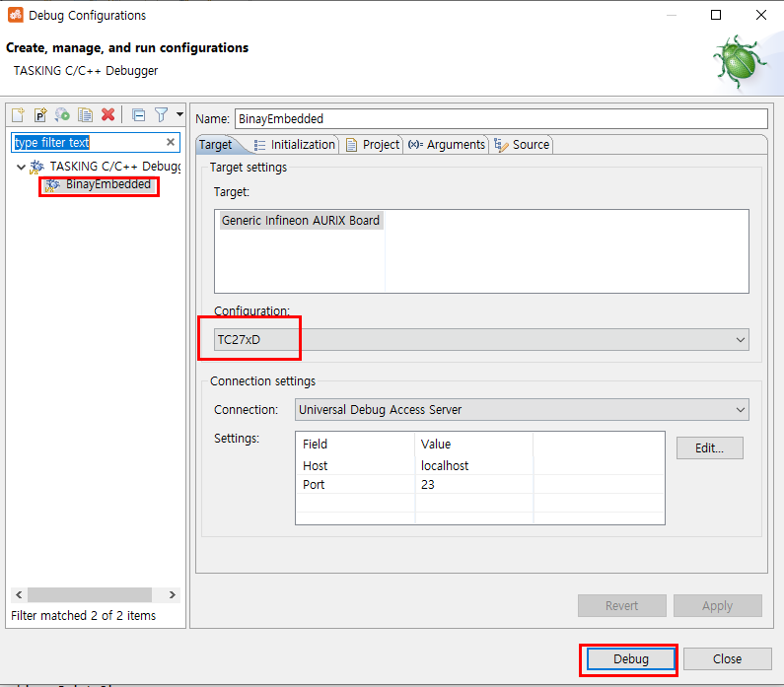784x687 pixels.
Task: Open the Arguments tab
Action: (x=446, y=145)
